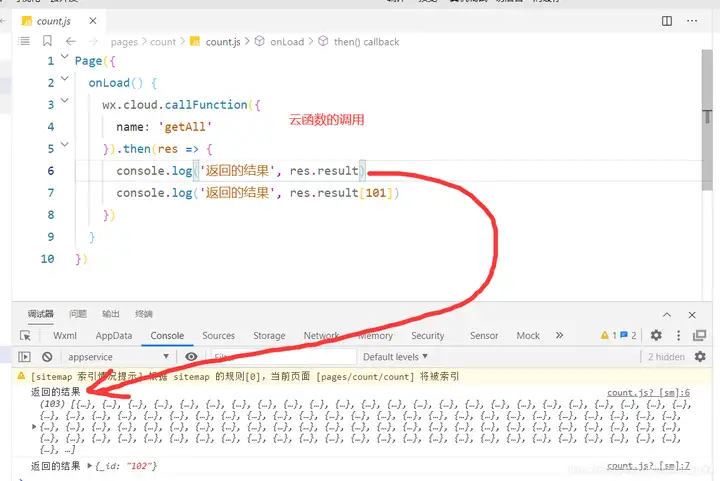Click the bookmark icon in editor toolbar
The image size is (720, 481).
click(x=47, y=41)
